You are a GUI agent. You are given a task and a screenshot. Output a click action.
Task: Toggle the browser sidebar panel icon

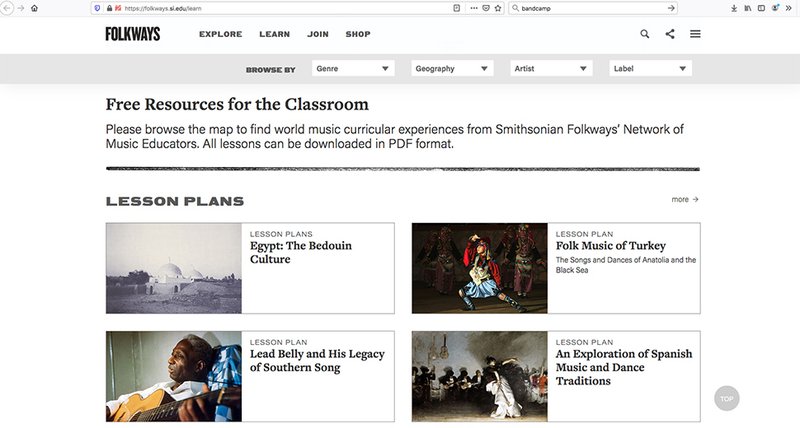763,8
